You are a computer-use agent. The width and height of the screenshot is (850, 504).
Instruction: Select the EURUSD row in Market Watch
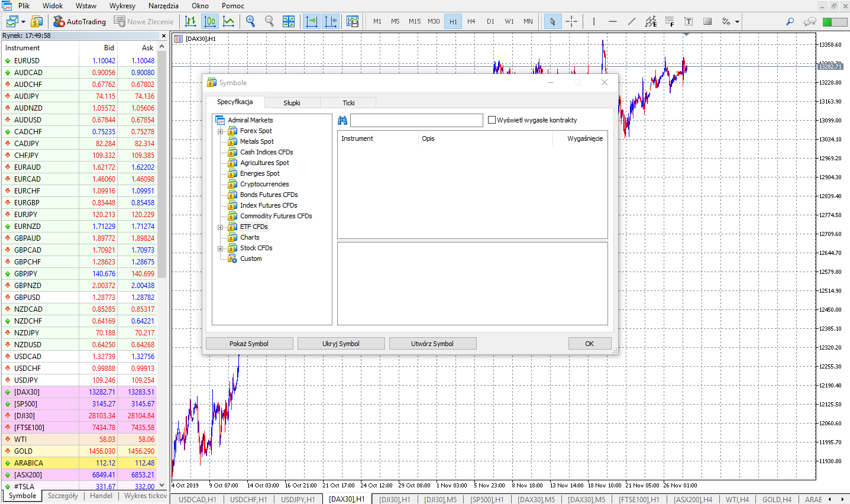point(80,61)
